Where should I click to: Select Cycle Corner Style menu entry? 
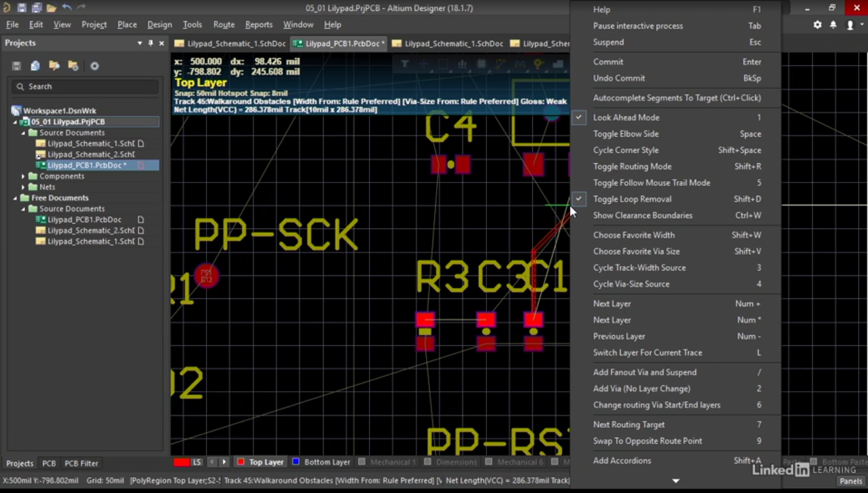click(677, 150)
